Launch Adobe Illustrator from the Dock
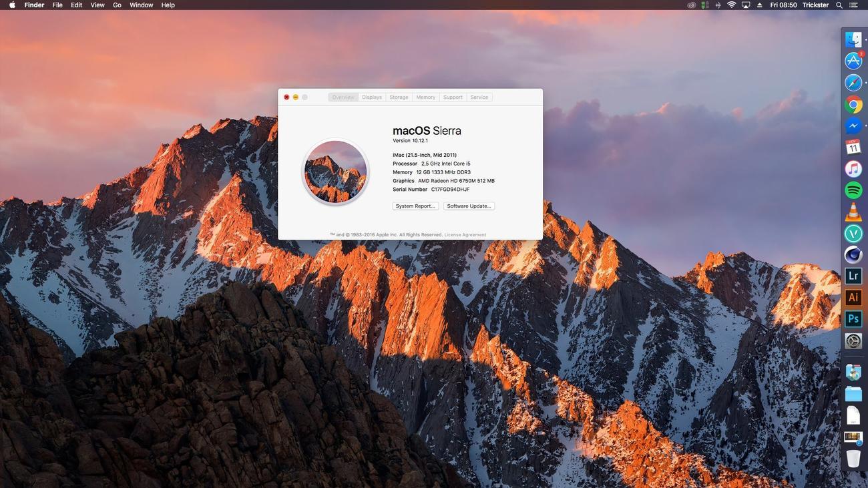The image size is (868, 488). (853, 298)
